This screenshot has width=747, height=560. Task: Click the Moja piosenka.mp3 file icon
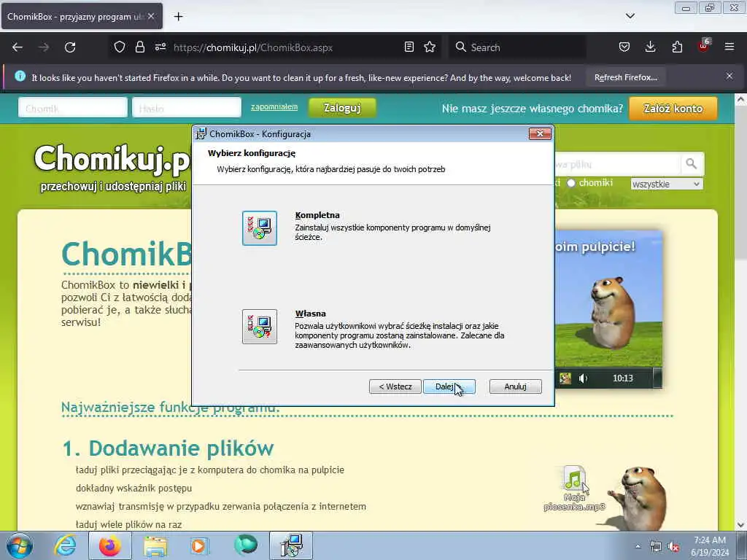point(575,489)
